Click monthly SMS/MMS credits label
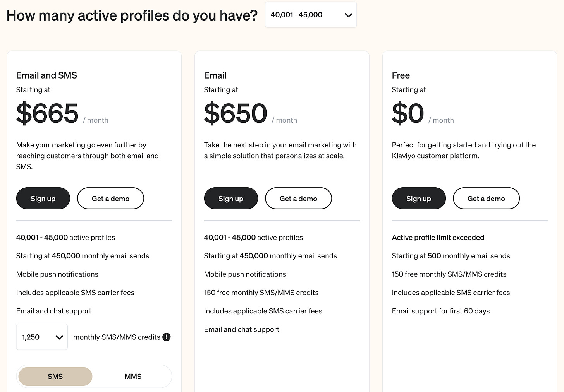 click(117, 337)
